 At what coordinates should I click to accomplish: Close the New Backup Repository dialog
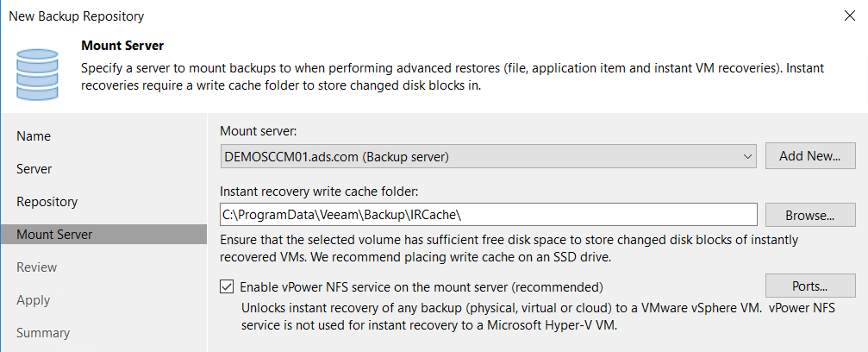click(x=849, y=16)
